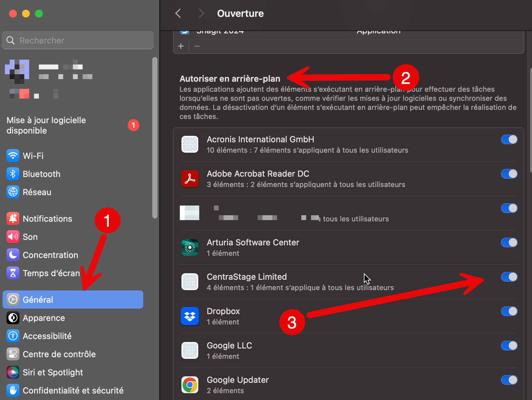This screenshot has width=532, height=400.
Task: Switch off Dropbox background toggle
Action: pyautogui.click(x=509, y=312)
